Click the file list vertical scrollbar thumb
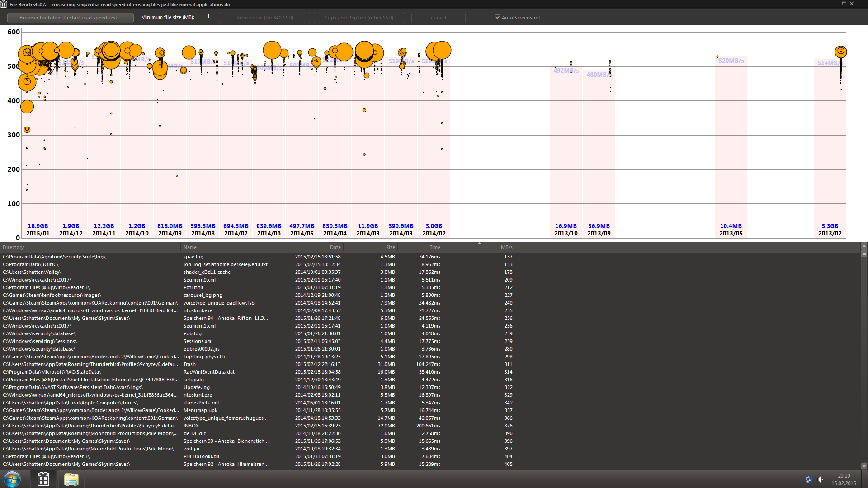Image resolution: width=868 pixels, height=488 pixels. [864, 254]
